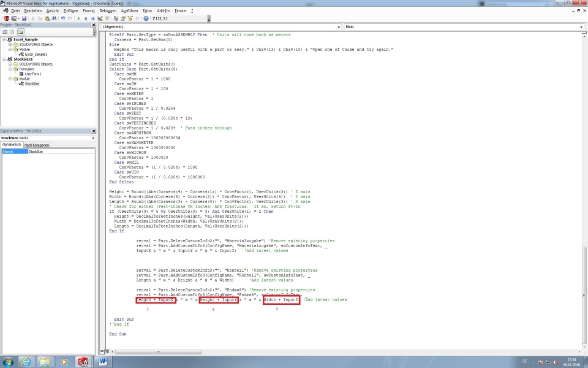Expand SOLIDWORKS Objekte under Excel_Sample
The width and height of the screenshot is (588, 368).
(10, 44)
